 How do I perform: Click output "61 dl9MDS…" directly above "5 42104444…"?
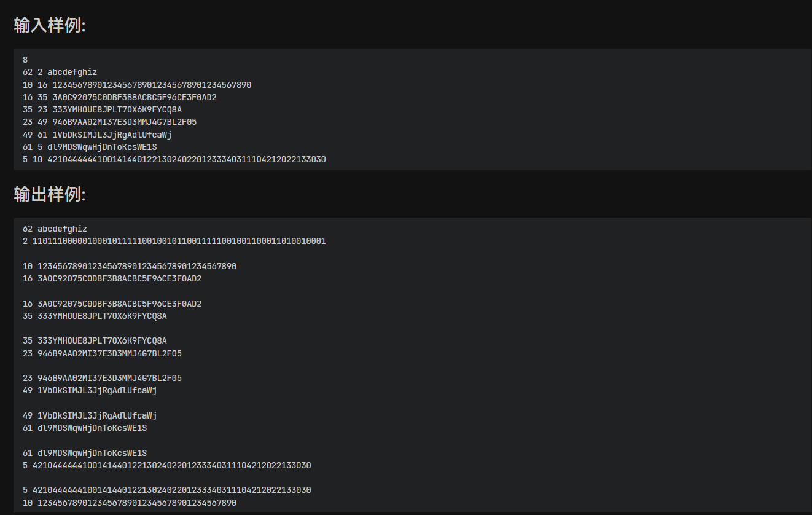85,453
